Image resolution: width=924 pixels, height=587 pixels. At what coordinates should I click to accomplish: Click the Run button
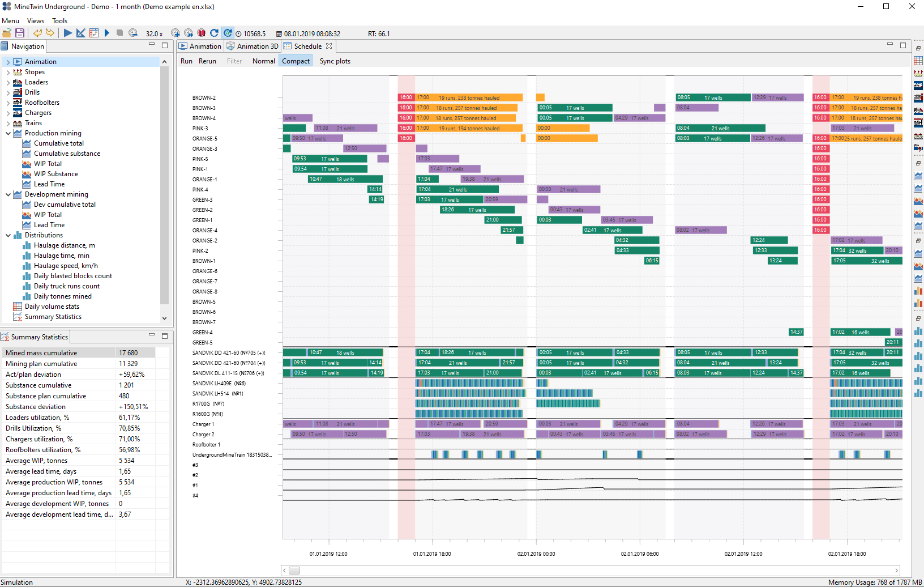point(186,61)
